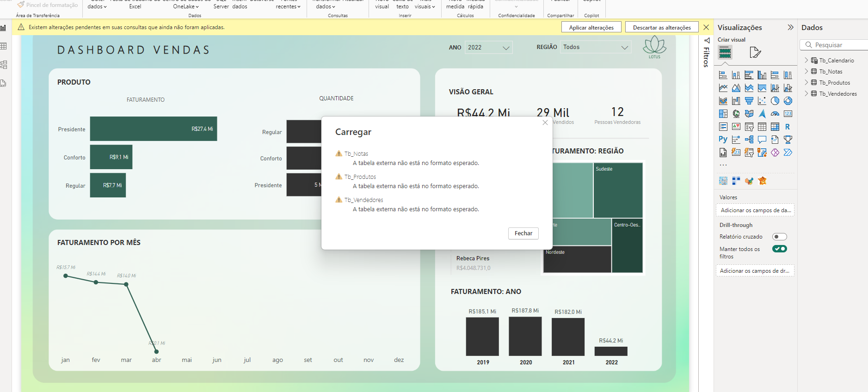Choose the line chart visual

click(x=723, y=88)
